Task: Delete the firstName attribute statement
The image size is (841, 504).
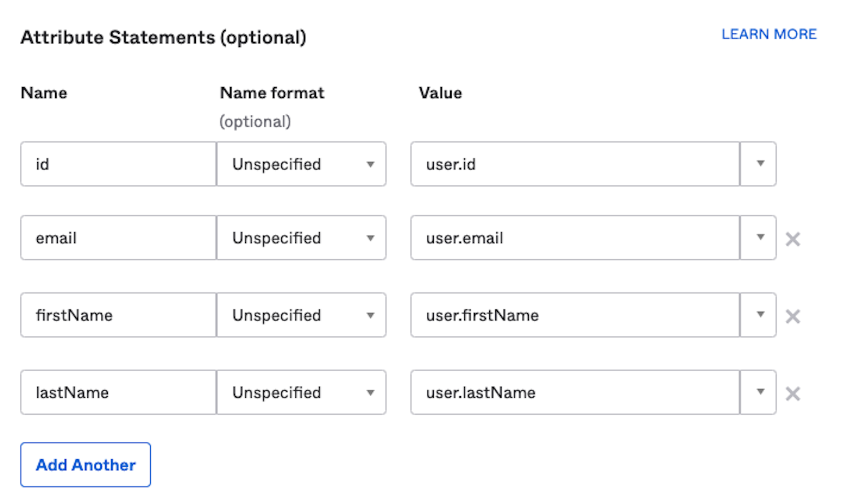Action: pos(792,316)
